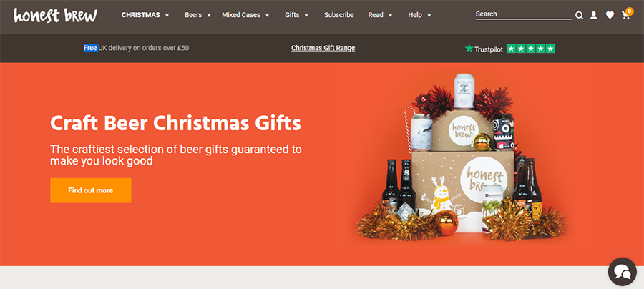Select the Mixed Cases menu label

click(x=241, y=15)
